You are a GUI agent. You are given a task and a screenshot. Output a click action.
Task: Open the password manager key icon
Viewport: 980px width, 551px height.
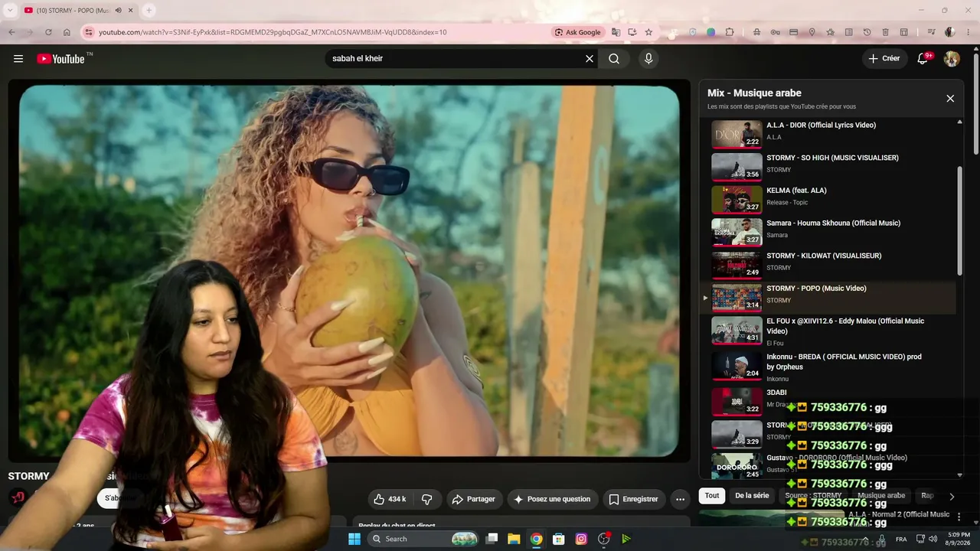point(776,32)
